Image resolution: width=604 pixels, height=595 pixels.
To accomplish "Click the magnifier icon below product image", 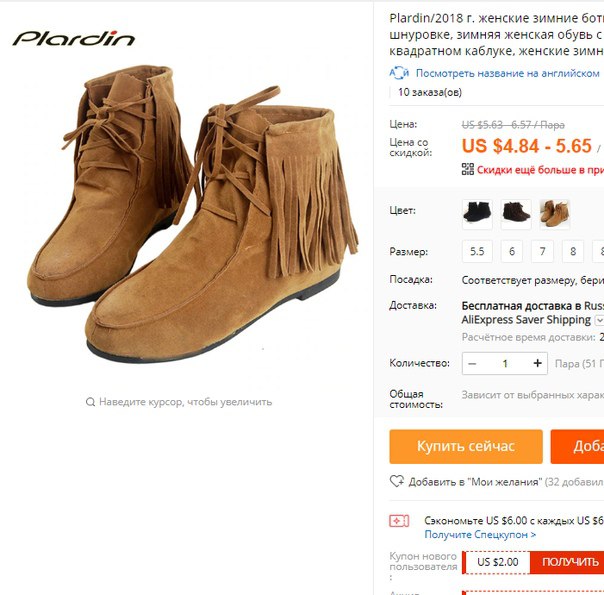I will click(90, 402).
